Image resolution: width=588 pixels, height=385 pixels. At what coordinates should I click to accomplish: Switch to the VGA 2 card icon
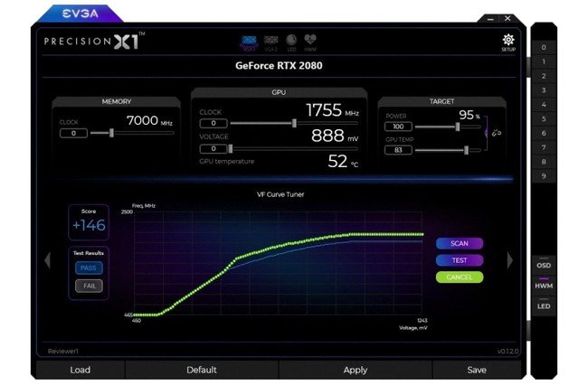point(270,43)
